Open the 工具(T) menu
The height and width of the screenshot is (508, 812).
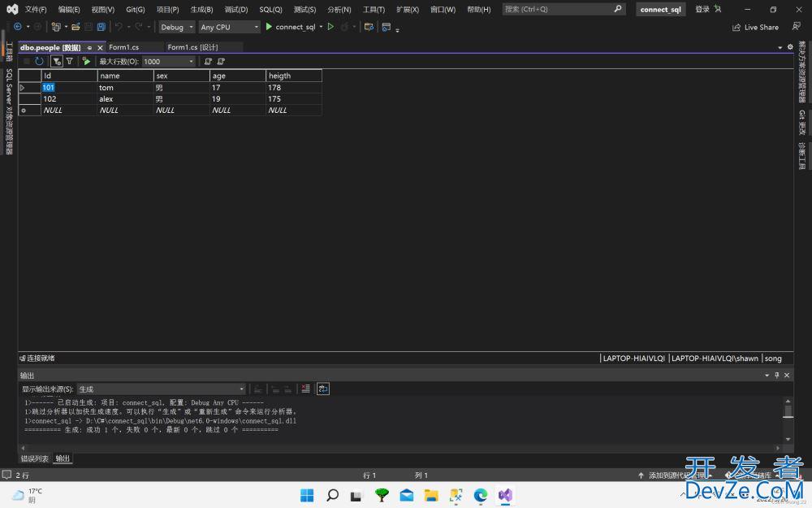374,9
